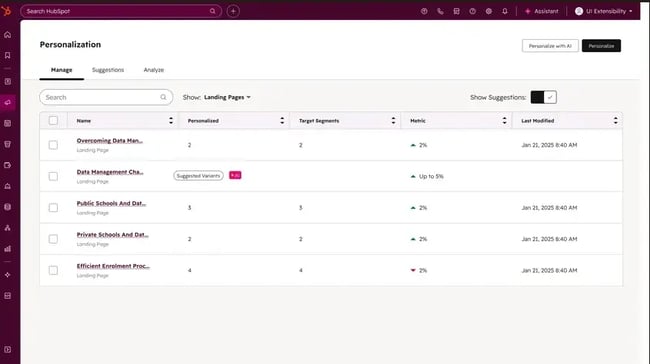Sort by the Personalized column arrows
The image size is (650, 364).
click(x=282, y=121)
